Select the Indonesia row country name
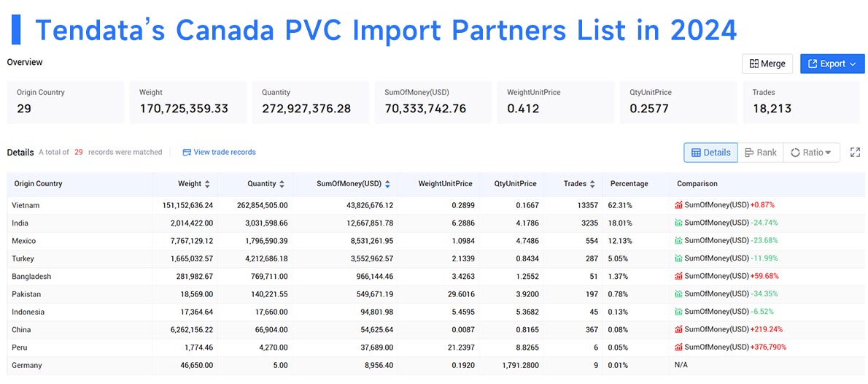The image size is (868, 384). 28,312
